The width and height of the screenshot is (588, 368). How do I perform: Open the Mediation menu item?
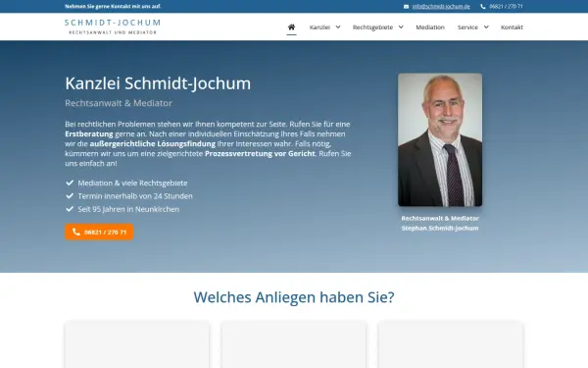430,27
